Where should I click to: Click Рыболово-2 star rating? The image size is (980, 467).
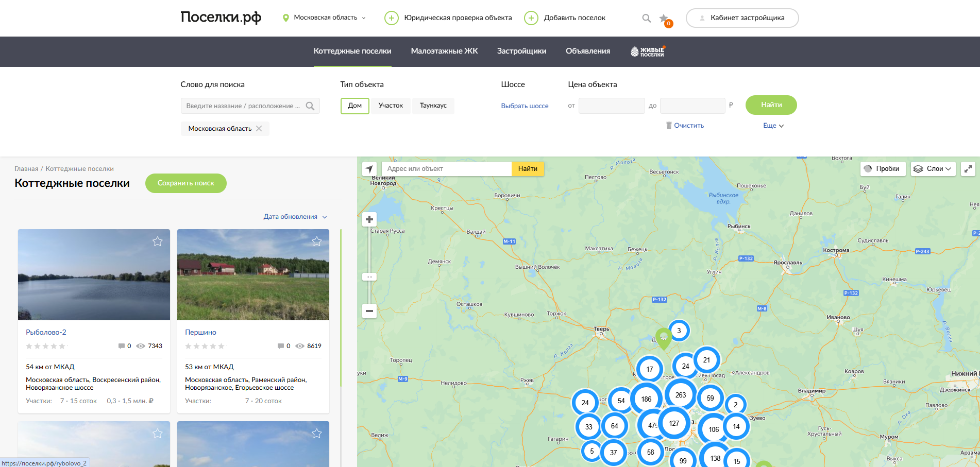tap(46, 347)
